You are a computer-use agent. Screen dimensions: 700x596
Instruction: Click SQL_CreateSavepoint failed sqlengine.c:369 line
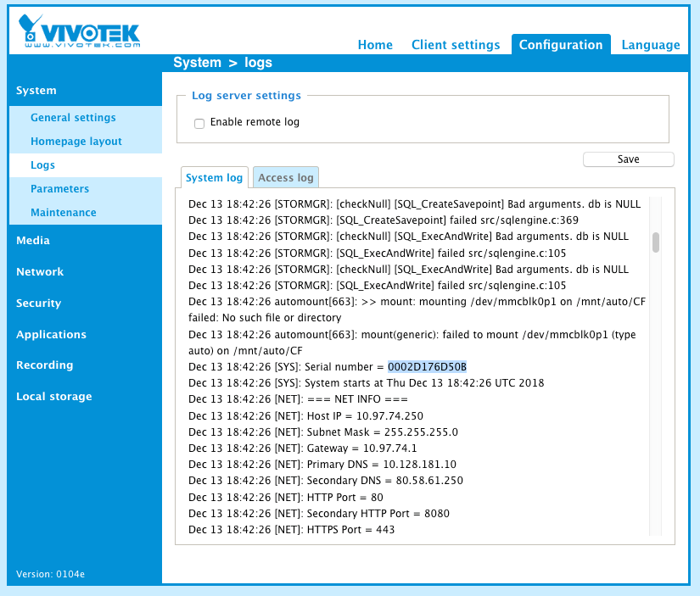click(x=383, y=220)
